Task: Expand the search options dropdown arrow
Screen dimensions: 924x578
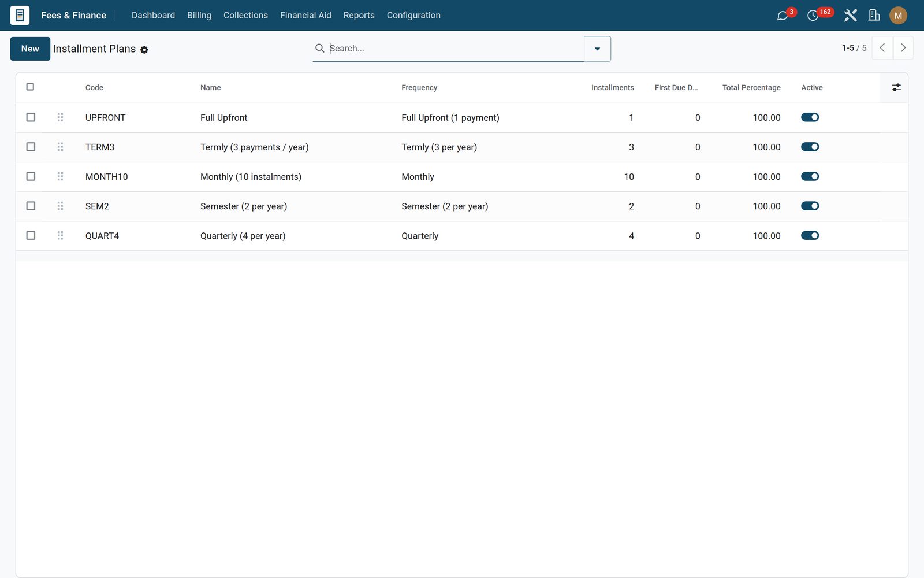Action: click(x=597, y=49)
